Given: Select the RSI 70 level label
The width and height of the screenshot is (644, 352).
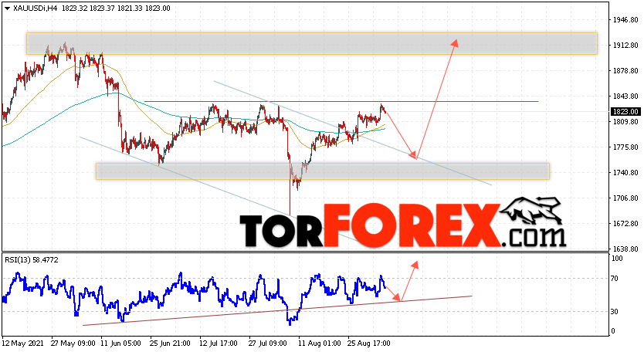Looking at the screenshot, I should (x=615, y=279).
